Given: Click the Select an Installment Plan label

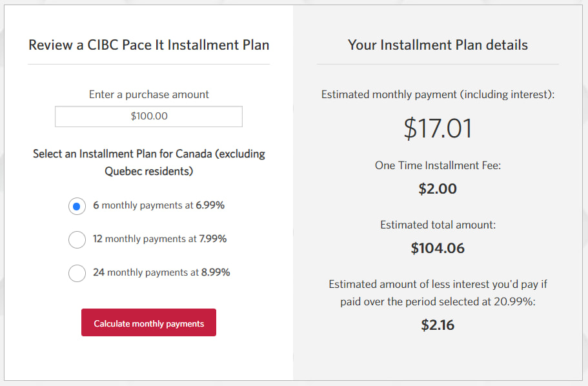Looking at the screenshot, I should [148, 162].
